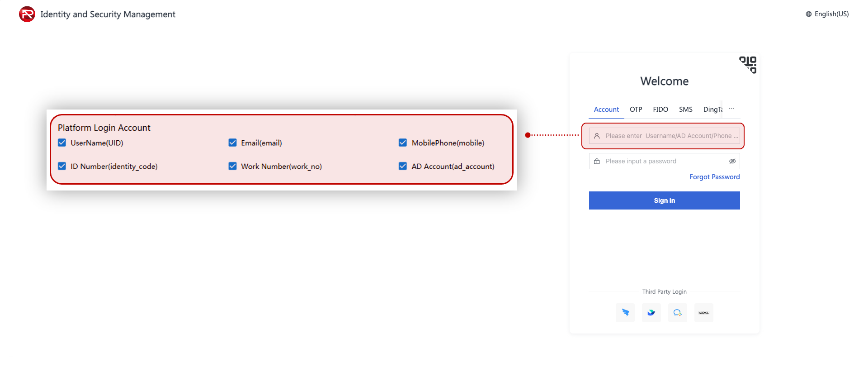Click the globe language icon

click(x=809, y=14)
